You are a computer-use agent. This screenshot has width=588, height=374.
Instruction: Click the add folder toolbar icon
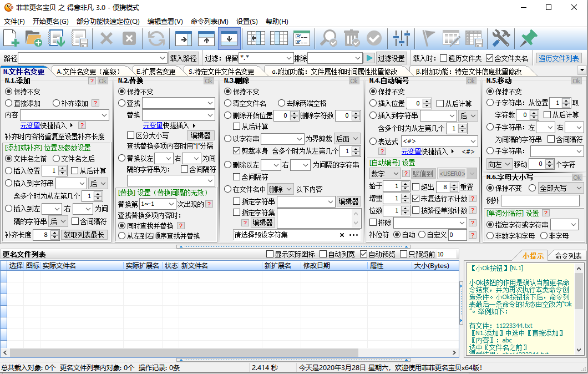click(x=34, y=38)
